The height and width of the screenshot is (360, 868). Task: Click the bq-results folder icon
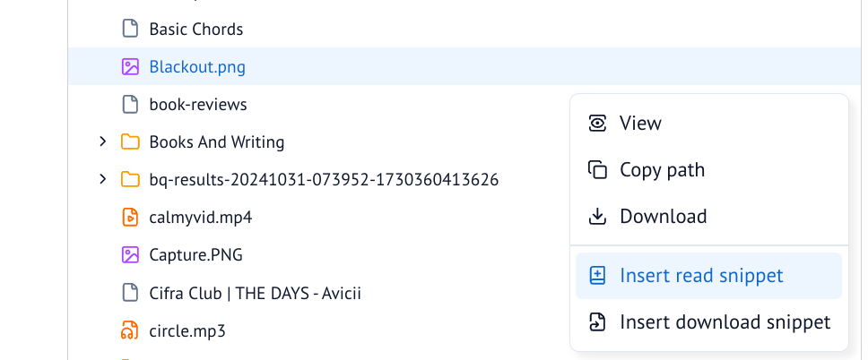(x=129, y=180)
